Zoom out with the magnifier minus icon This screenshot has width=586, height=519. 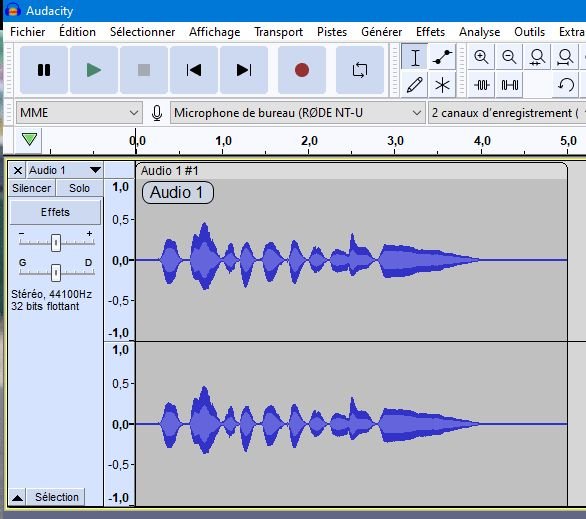point(509,58)
